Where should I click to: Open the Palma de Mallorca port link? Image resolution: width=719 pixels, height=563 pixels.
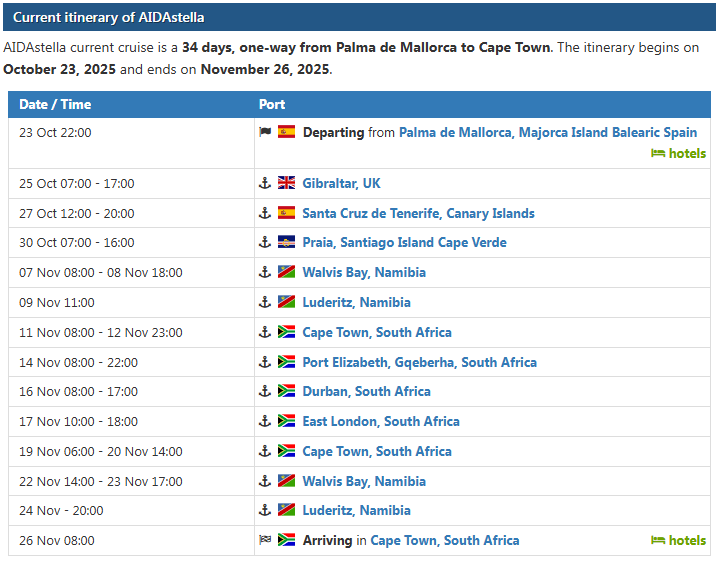(x=548, y=132)
